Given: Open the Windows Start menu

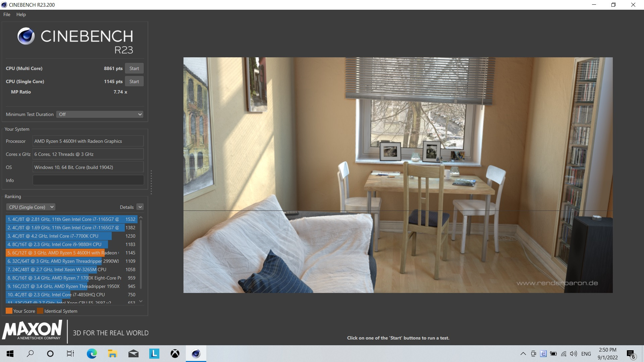Looking at the screenshot, I should [10, 354].
